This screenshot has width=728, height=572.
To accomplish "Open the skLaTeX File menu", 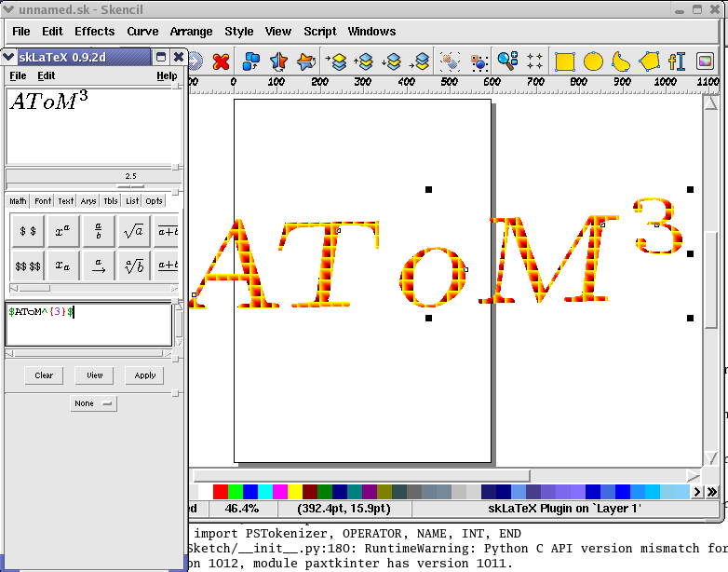I will (18, 75).
